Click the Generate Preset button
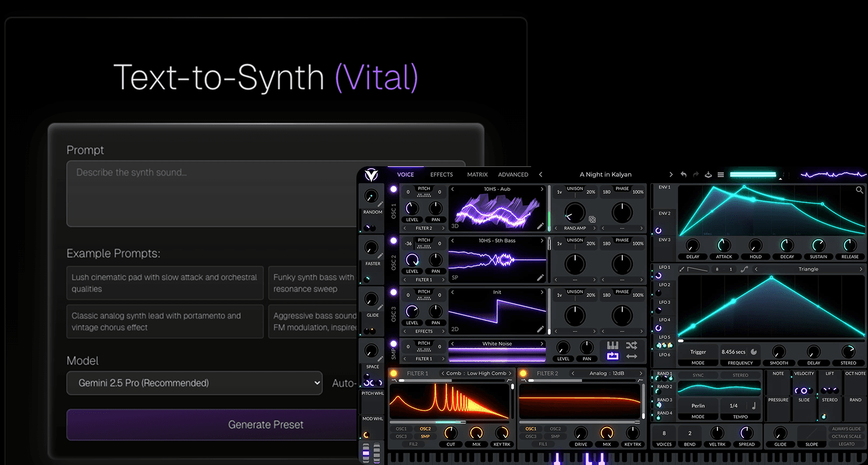Viewport: 868px width, 465px height. pyautogui.click(x=265, y=425)
